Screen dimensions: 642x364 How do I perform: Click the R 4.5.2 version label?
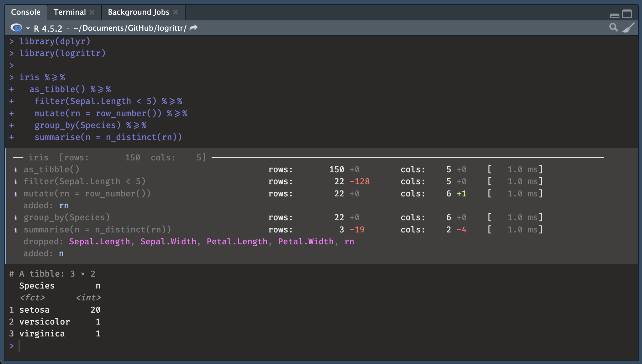(48, 29)
